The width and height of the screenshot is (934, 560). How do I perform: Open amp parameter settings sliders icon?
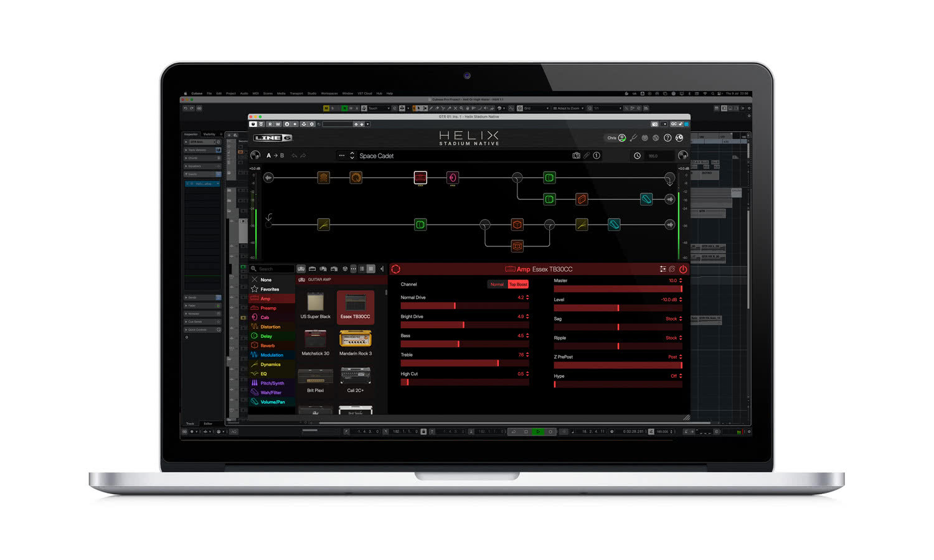coord(663,269)
